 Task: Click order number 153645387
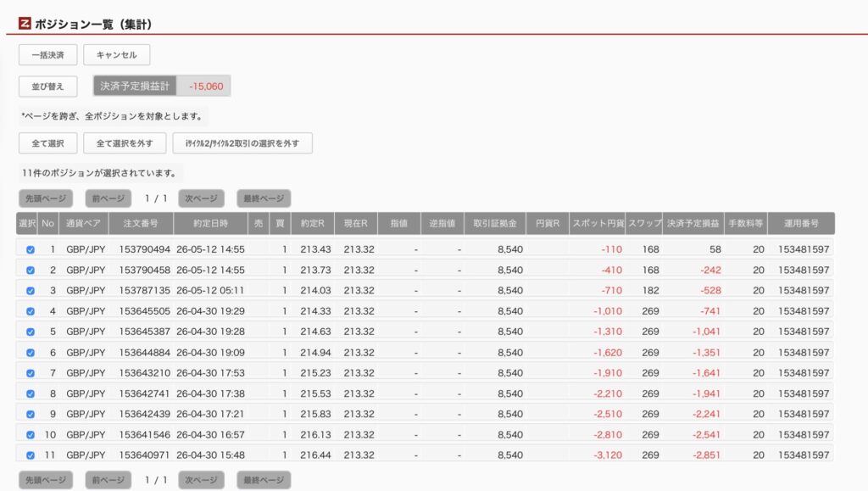click(x=144, y=332)
